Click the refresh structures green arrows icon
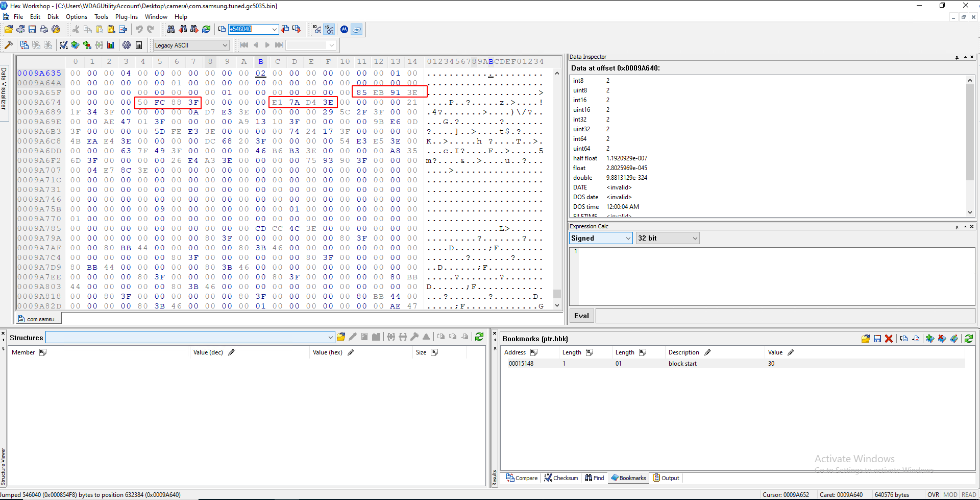 point(479,337)
